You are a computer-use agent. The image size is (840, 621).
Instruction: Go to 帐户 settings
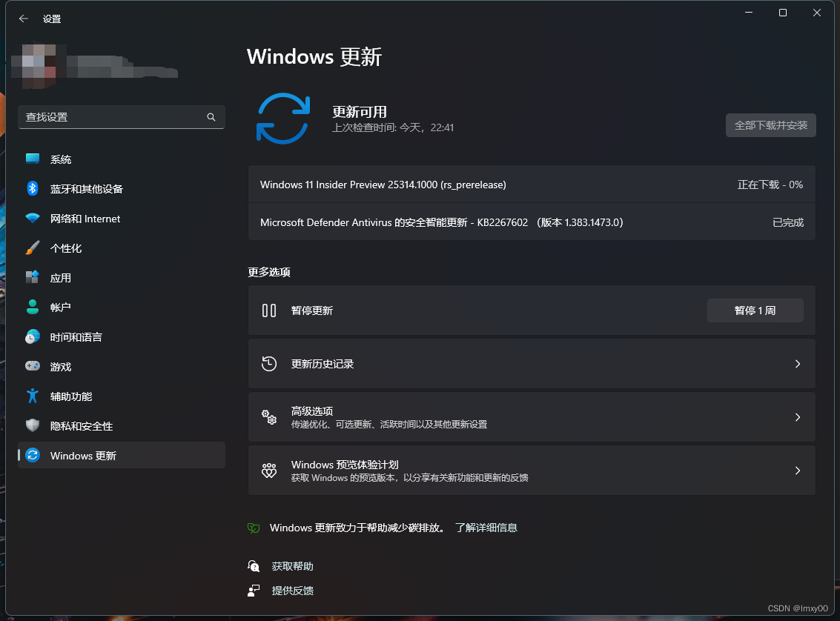[x=122, y=308]
